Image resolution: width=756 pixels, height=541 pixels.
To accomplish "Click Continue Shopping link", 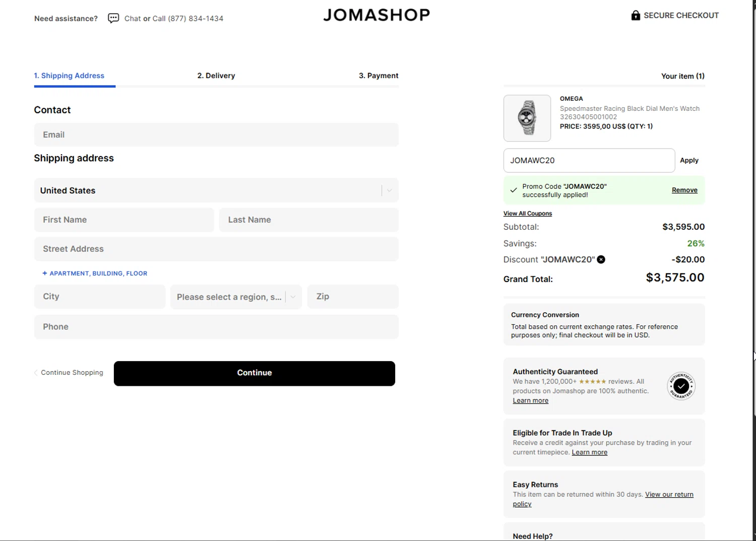I will [x=69, y=373].
